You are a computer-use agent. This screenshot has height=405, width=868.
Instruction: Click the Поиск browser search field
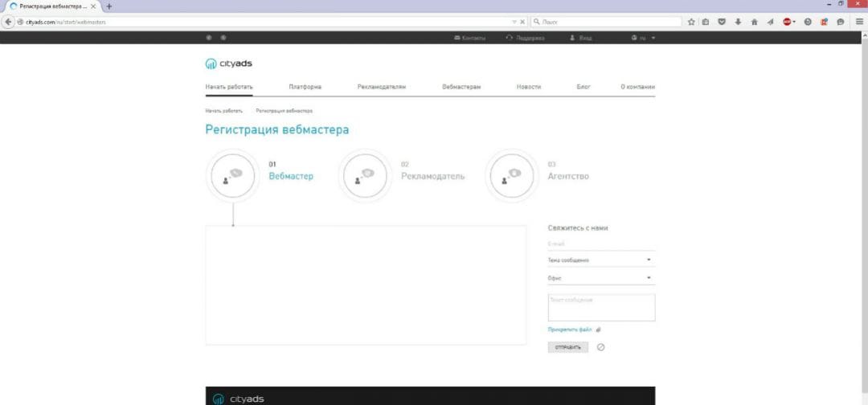pos(606,22)
